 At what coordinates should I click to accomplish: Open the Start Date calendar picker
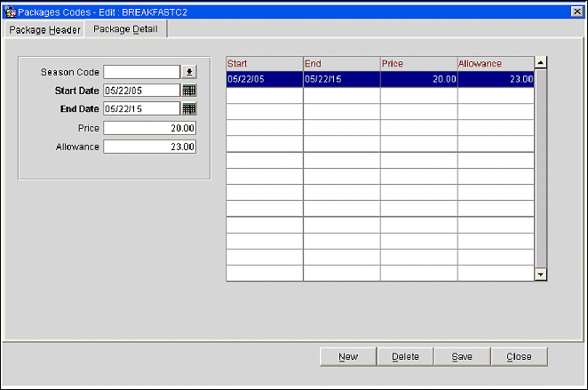pos(189,91)
